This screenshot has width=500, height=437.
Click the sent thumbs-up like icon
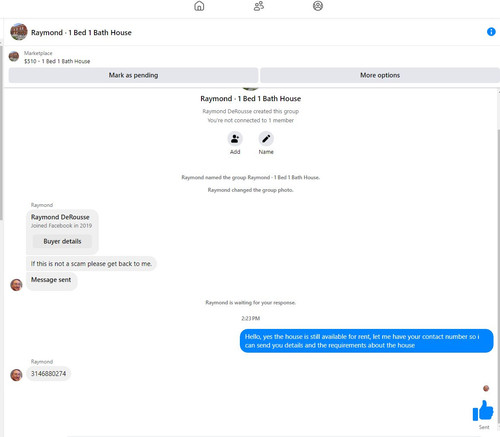click(483, 411)
